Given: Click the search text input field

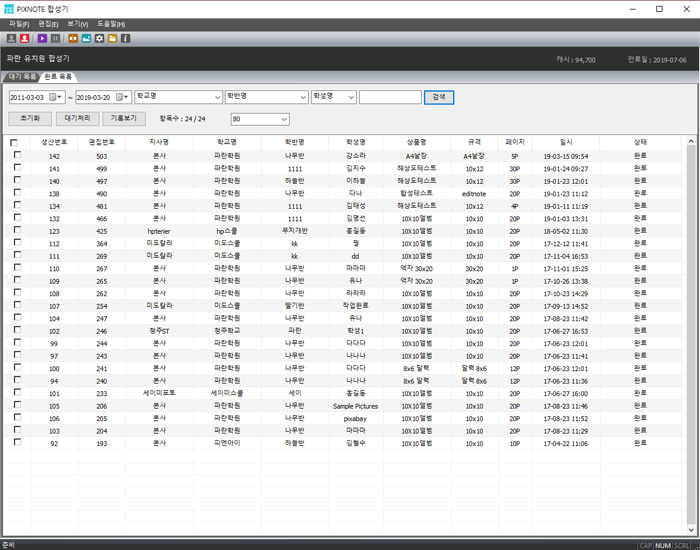Looking at the screenshot, I should coord(390,97).
